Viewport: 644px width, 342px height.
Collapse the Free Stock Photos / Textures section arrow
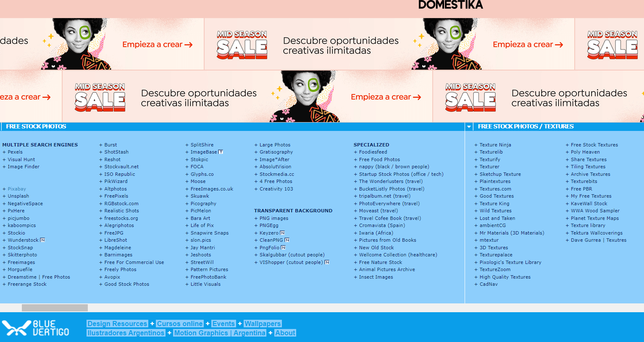pos(469,126)
